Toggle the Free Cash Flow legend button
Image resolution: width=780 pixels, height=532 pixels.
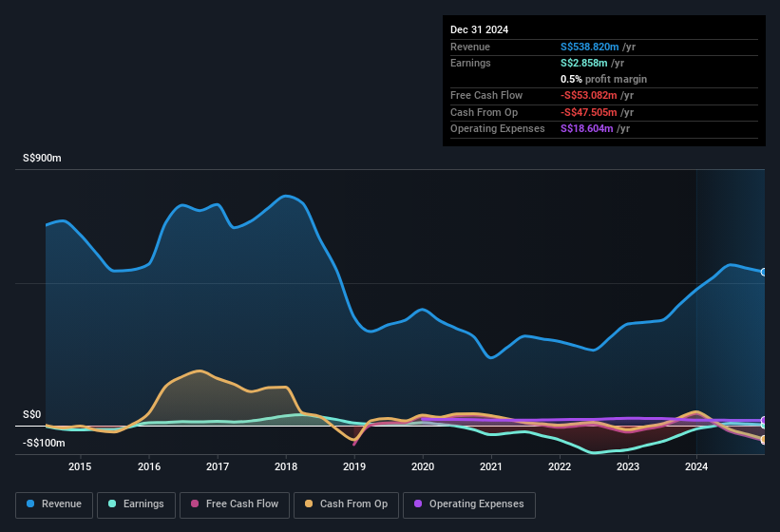(x=235, y=504)
